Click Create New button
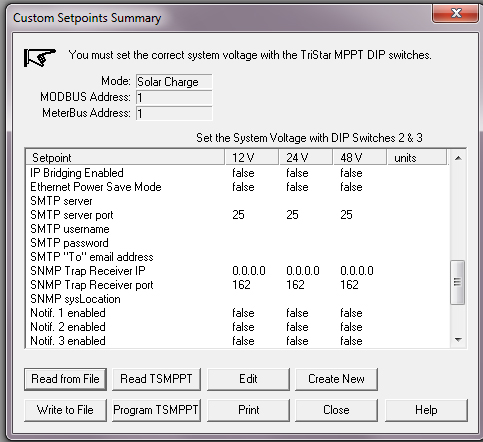Screen dimensions: 483x442 pos(336,379)
